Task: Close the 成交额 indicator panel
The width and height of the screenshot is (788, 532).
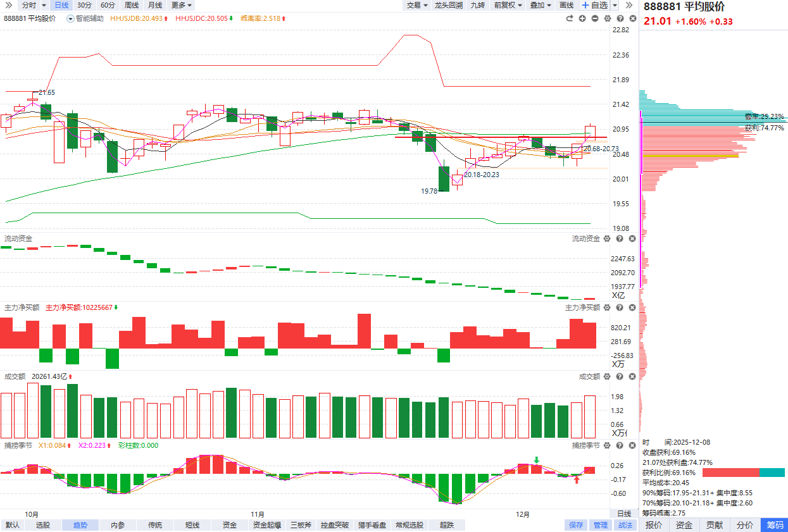Action: 631,376
